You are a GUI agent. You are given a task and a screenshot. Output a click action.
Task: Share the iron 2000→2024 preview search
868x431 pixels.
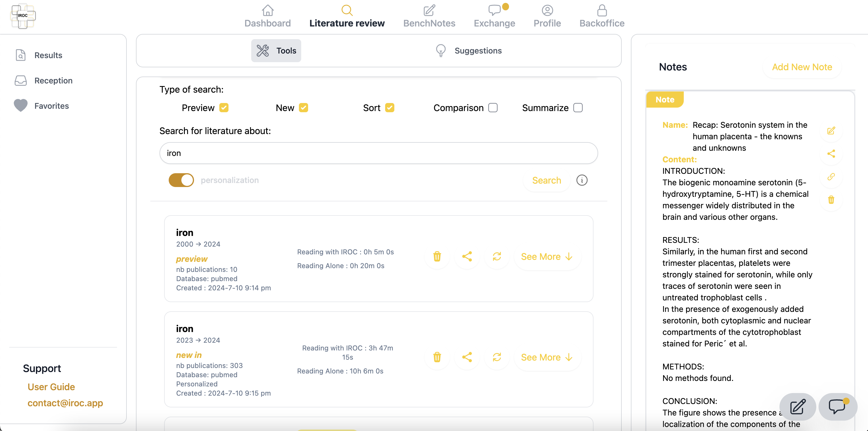tap(467, 256)
